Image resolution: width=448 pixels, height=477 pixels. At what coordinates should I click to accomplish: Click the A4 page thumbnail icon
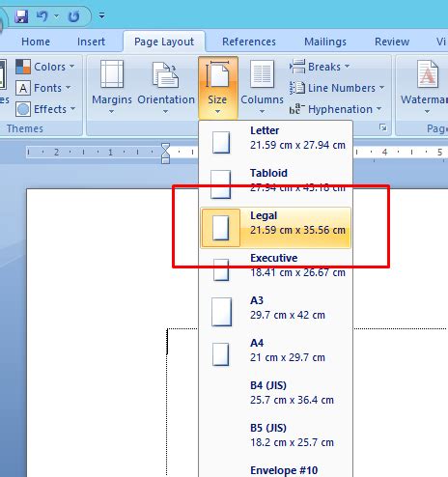coord(221,354)
